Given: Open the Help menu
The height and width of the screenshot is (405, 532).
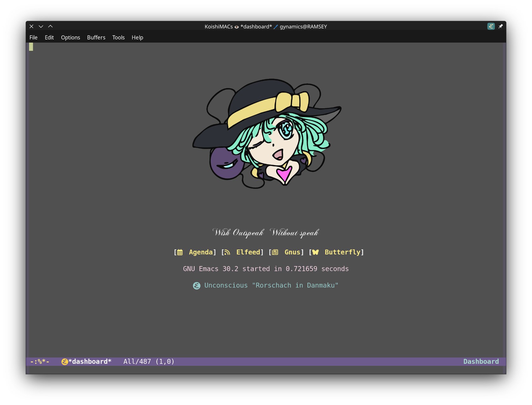Looking at the screenshot, I should pos(137,37).
